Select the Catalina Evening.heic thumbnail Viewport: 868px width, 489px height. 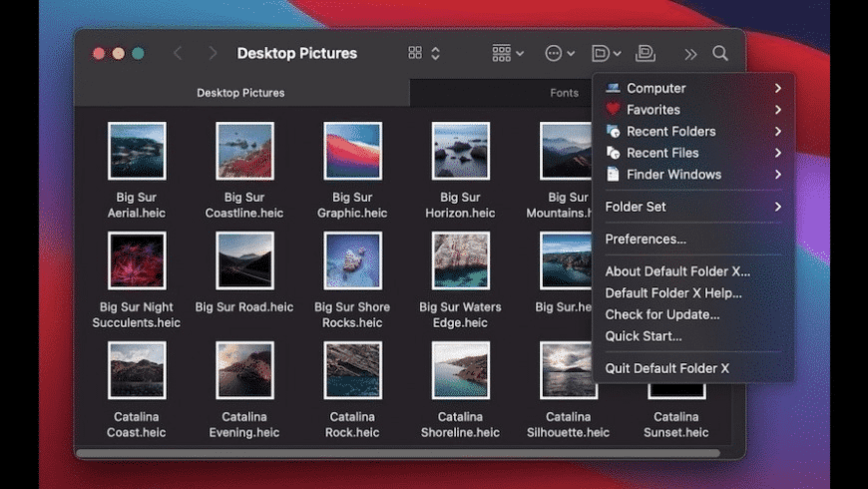point(244,370)
